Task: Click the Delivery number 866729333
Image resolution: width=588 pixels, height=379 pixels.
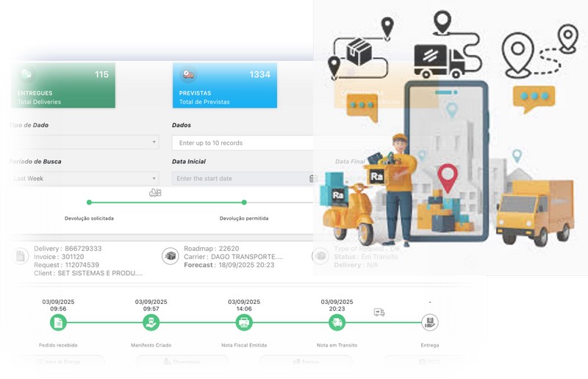Action: coord(83,249)
